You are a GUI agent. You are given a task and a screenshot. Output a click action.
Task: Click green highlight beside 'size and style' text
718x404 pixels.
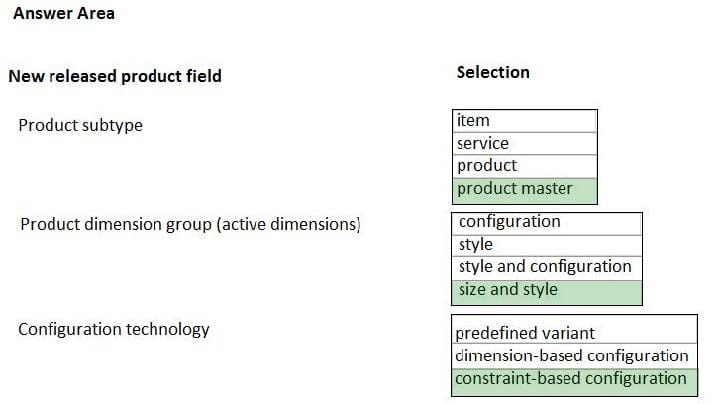click(600, 292)
